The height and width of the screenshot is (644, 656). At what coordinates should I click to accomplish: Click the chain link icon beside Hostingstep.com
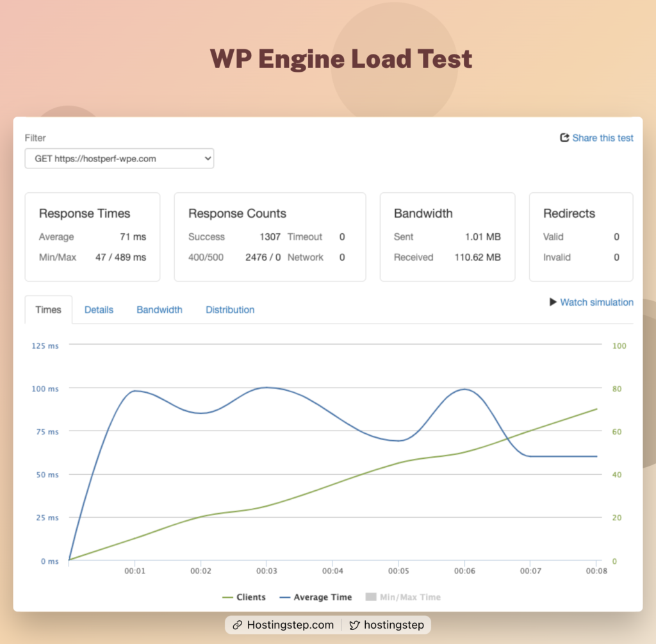click(x=237, y=625)
